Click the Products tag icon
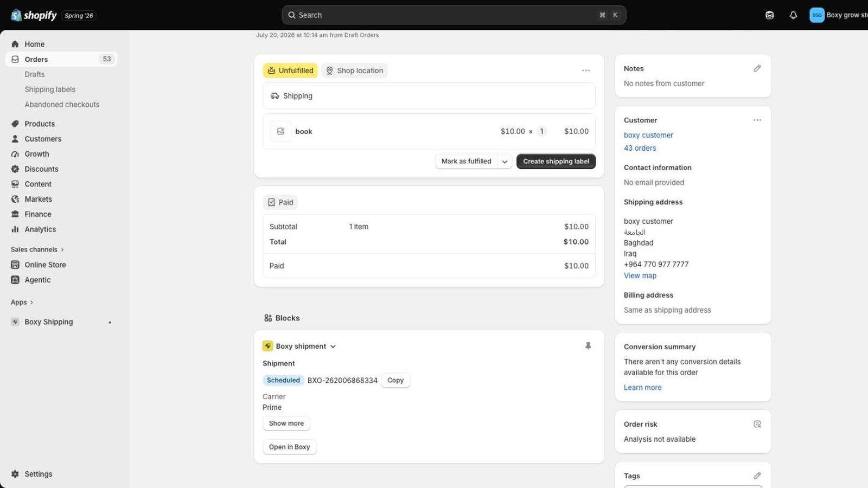 [15, 124]
